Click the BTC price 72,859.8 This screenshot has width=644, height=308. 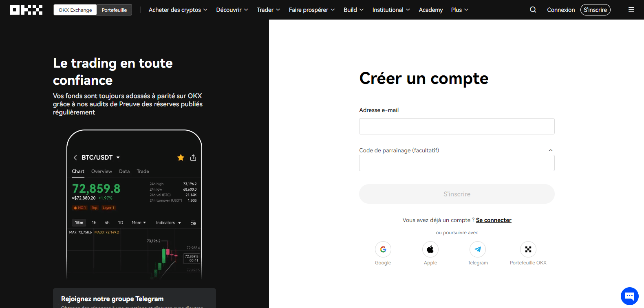[x=96, y=189]
